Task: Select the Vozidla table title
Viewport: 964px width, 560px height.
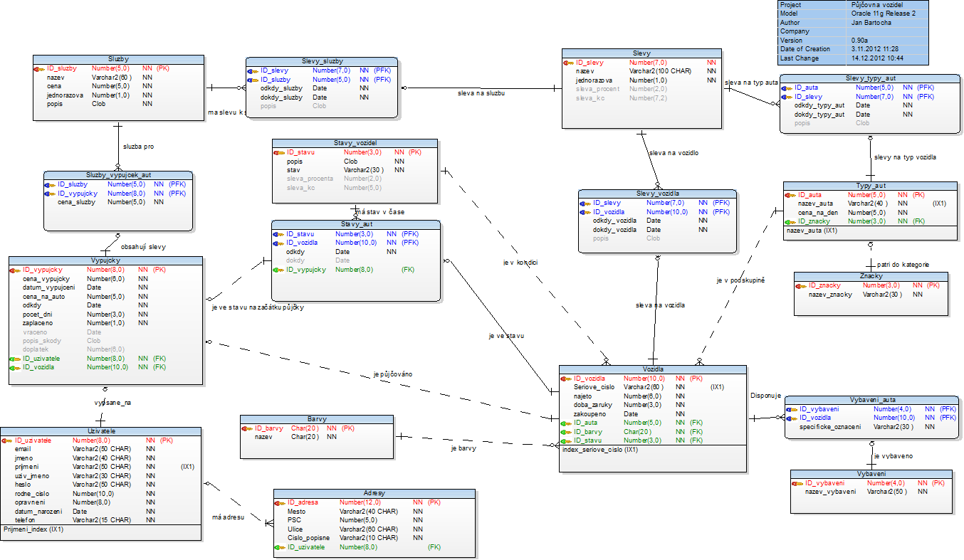Action: tap(653, 369)
